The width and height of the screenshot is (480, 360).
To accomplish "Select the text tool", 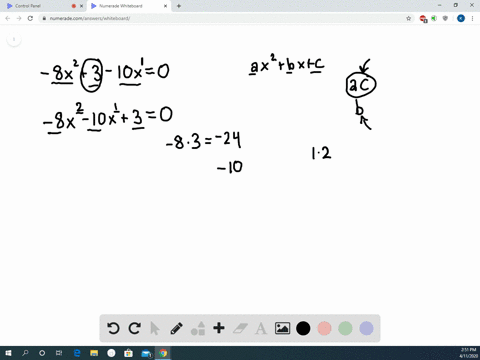I will 261,329.
